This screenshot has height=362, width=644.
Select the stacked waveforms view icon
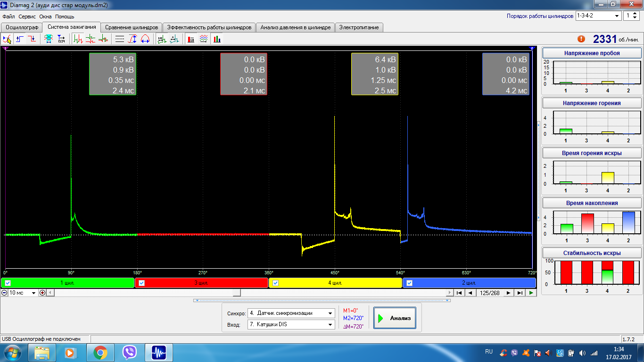91,39
